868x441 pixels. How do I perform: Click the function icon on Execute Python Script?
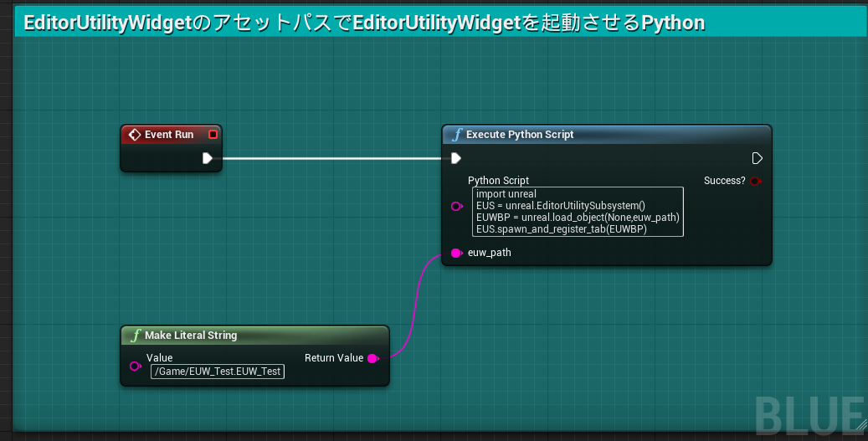click(x=457, y=135)
